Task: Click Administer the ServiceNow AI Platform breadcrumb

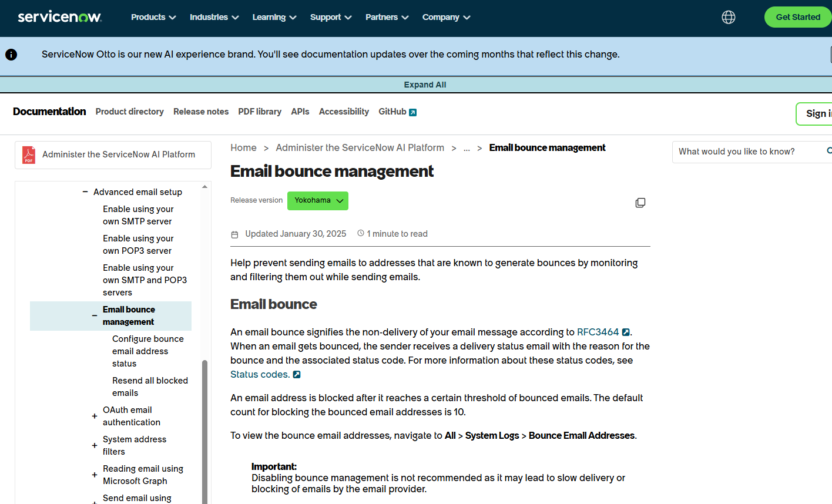Action: (x=360, y=148)
